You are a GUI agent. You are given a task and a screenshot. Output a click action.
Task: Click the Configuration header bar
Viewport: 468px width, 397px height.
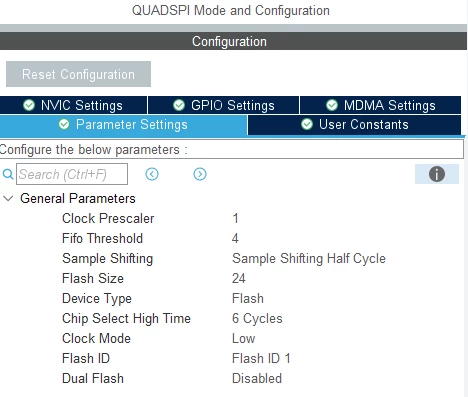(233, 41)
